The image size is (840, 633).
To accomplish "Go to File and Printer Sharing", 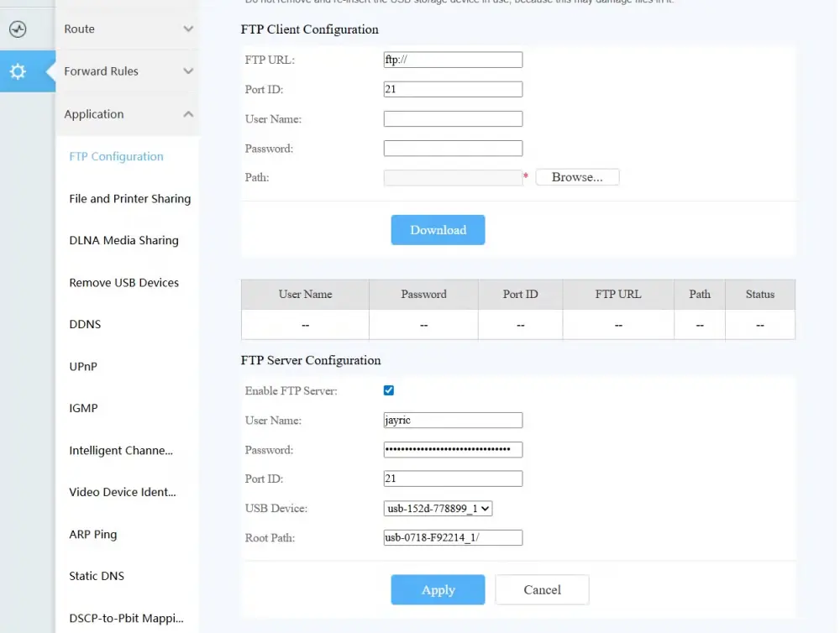I will point(129,199).
